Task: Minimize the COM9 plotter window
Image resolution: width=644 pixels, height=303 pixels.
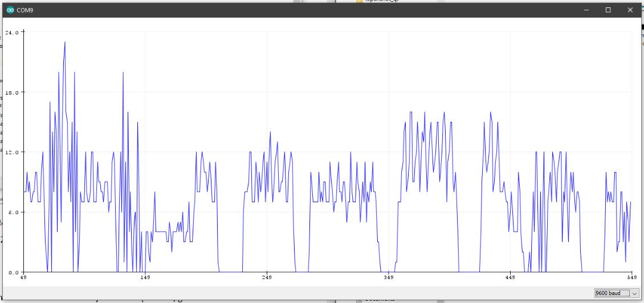Action: pos(587,10)
